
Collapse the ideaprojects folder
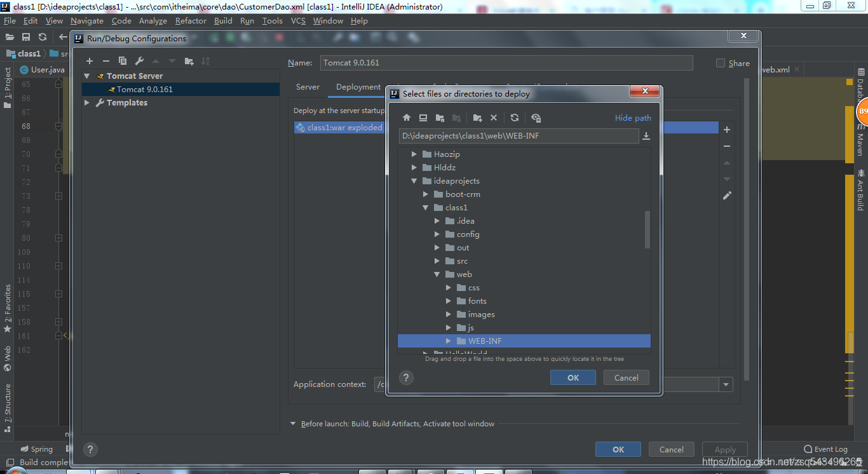414,180
